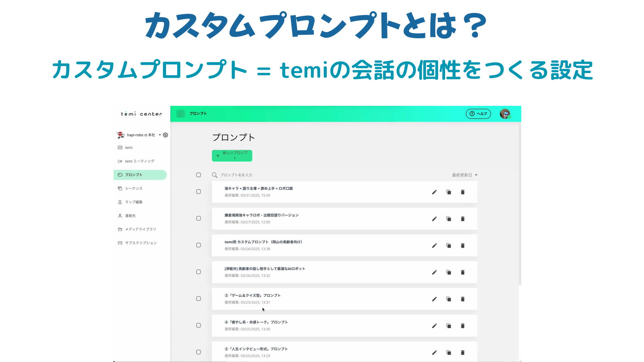Delete the 強キャラ × 語り主導 prompt
Screen dimensions: 644x362
(463, 192)
